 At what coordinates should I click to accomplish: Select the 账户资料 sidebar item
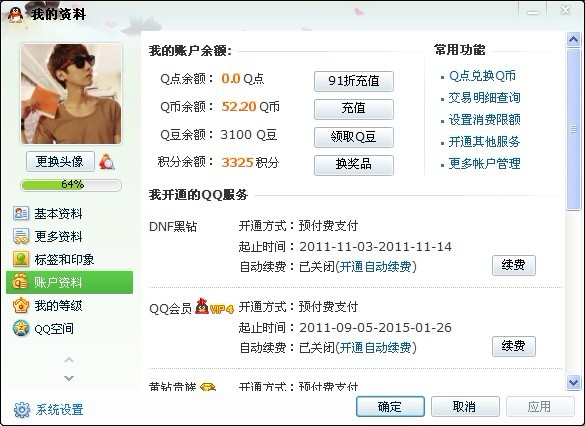pyautogui.click(x=69, y=282)
